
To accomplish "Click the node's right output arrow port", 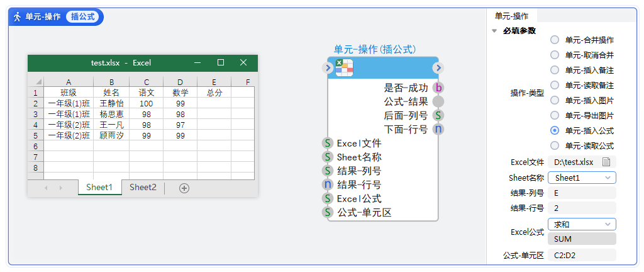I will [438, 68].
